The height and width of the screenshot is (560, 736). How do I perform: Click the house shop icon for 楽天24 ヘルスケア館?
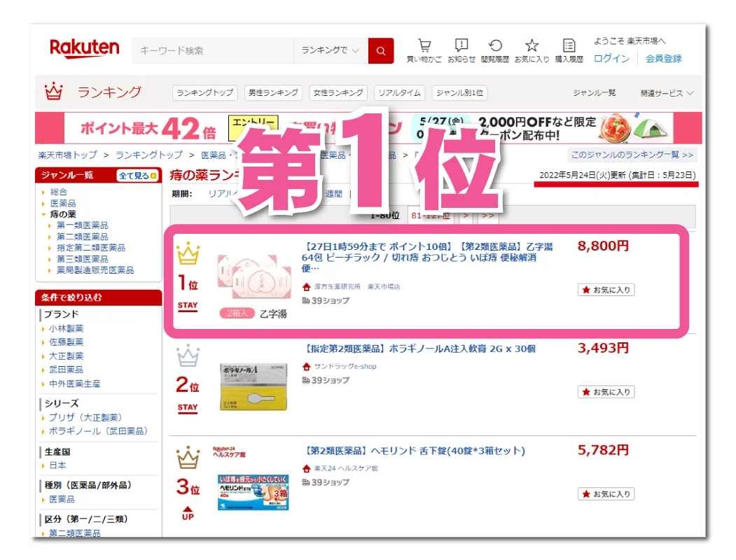point(307,468)
